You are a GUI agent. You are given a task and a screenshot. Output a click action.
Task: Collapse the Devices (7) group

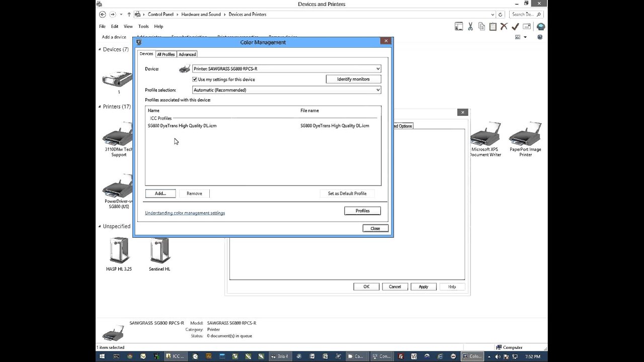tap(99, 49)
